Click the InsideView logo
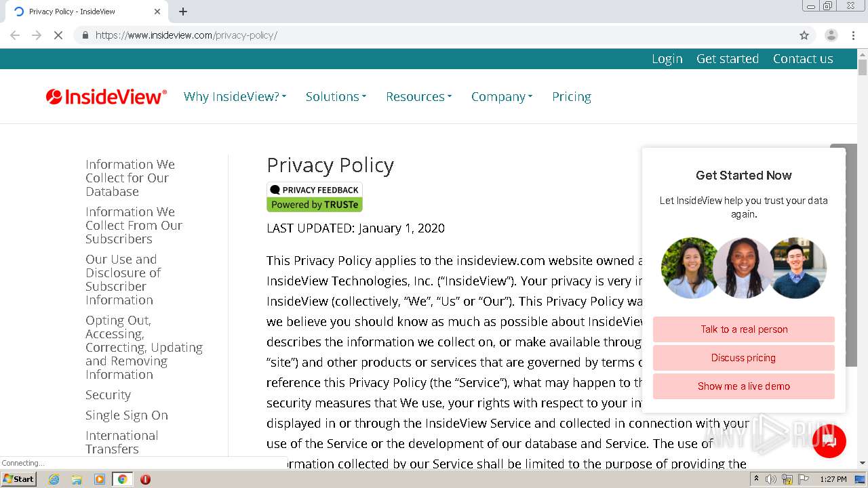 point(106,97)
